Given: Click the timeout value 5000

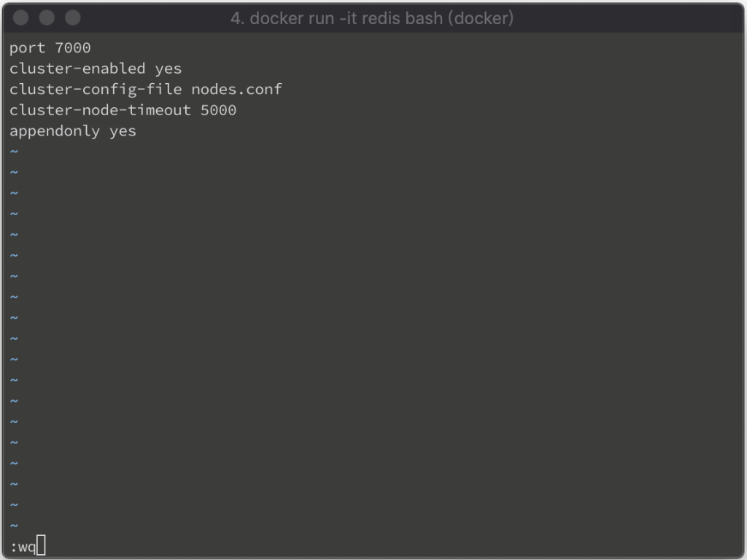Looking at the screenshot, I should coord(218,110).
